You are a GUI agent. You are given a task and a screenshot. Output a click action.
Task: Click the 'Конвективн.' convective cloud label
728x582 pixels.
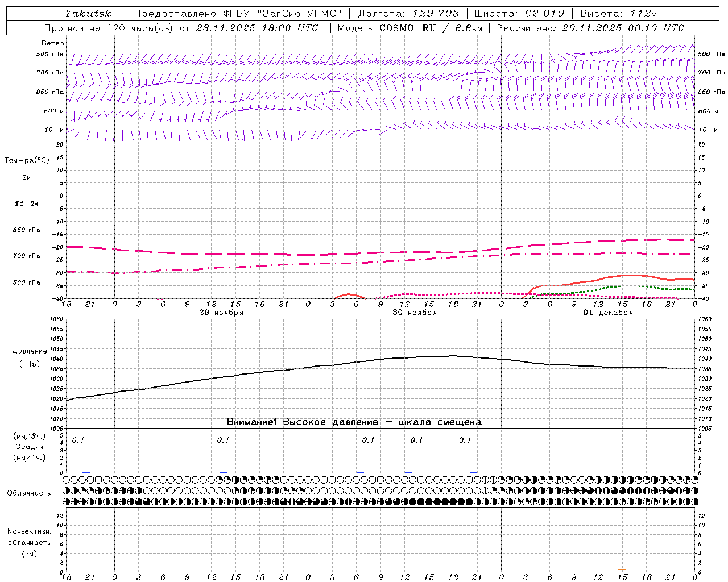(x=29, y=531)
